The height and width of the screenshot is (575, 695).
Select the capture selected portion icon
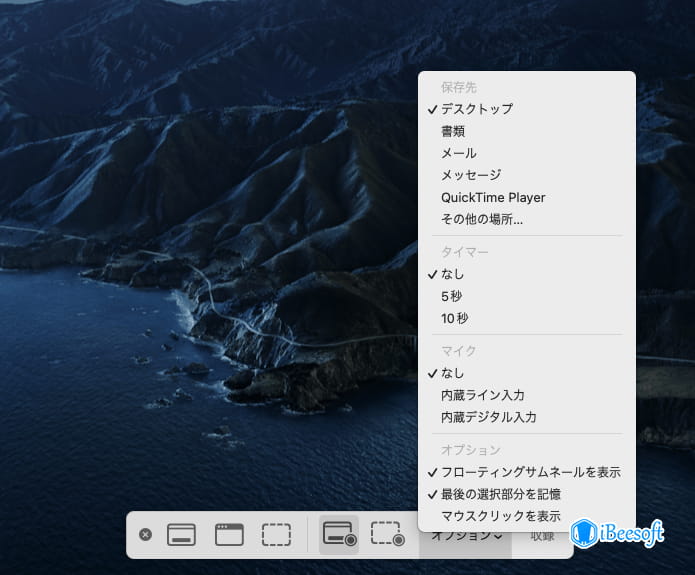point(276,535)
